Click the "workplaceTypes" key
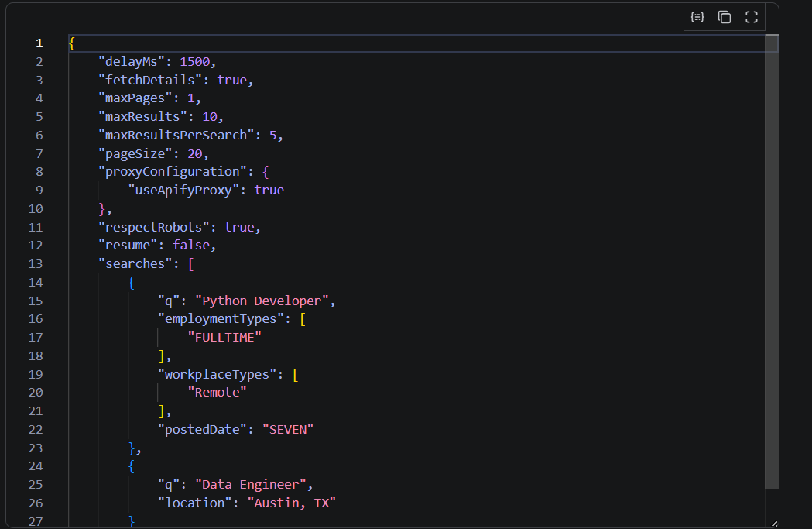This screenshot has width=812, height=529. pos(218,375)
